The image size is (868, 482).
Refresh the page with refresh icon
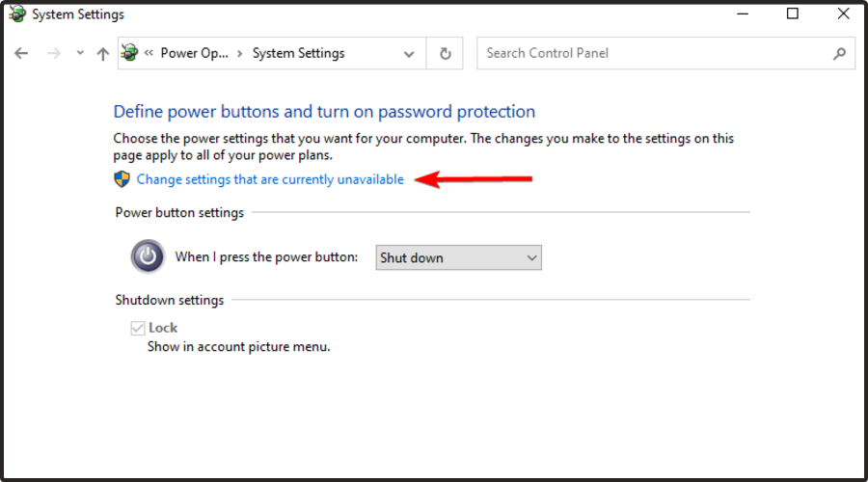tap(445, 54)
